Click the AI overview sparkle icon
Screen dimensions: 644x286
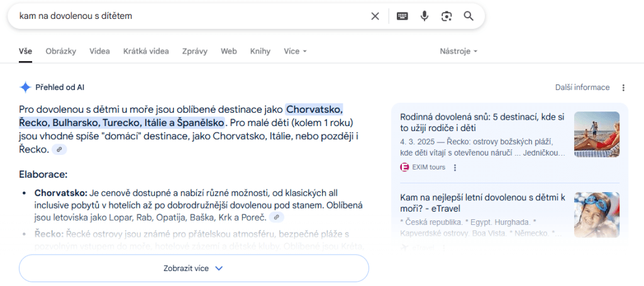[x=25, y=87]
